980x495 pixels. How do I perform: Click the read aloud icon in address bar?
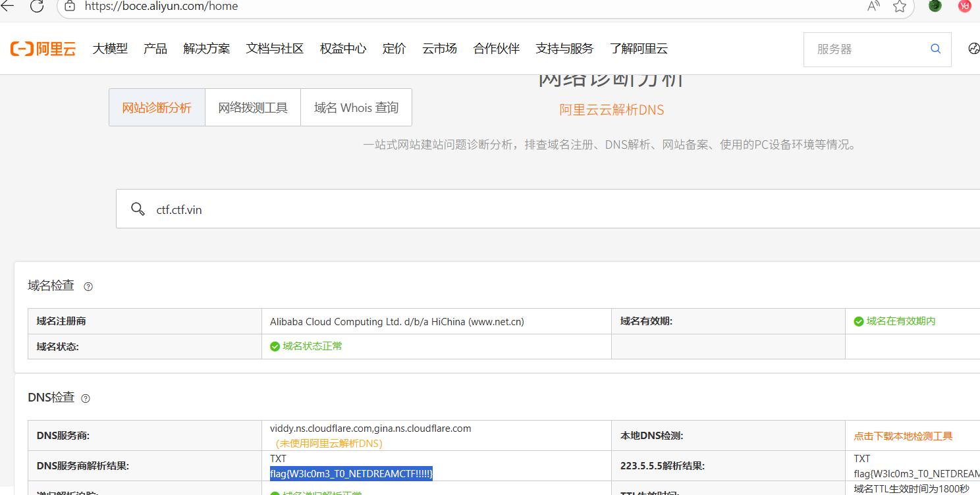(873, 6)
